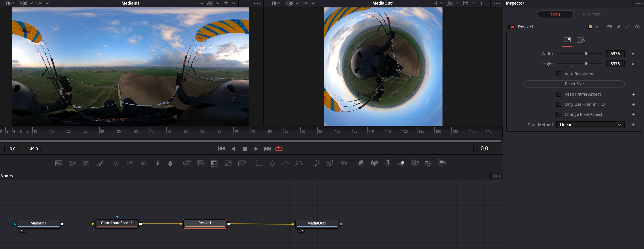Add a BSpline mask from the toolbar
Viewport: 644px width, 249px height.
(x=300, y=163)
